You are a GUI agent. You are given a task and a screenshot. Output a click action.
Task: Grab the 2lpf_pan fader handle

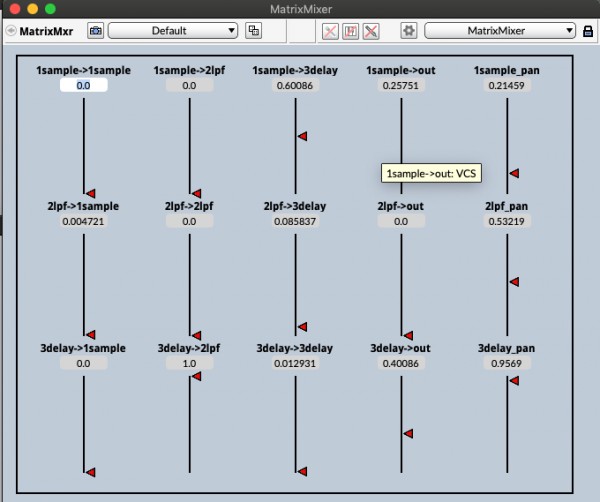[x=514, y=282]
